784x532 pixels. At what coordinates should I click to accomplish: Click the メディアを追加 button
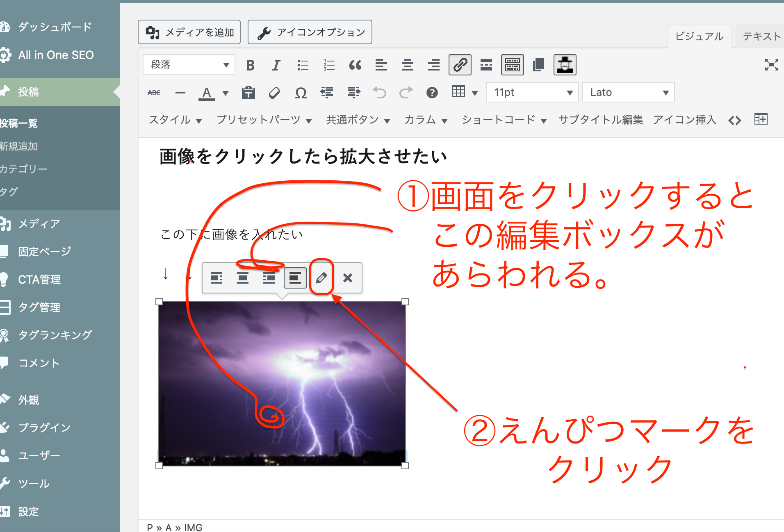coord(189,32)
